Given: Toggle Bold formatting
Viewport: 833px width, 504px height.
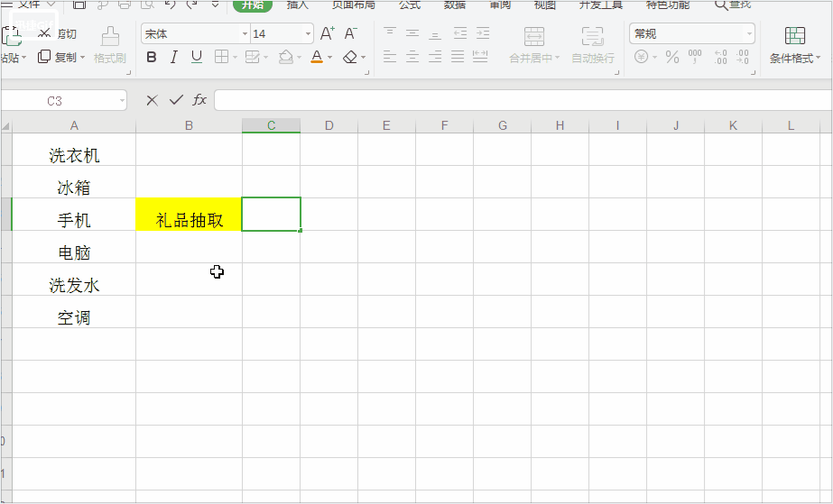Looking at the screenshot, I should tap(152, 57).
